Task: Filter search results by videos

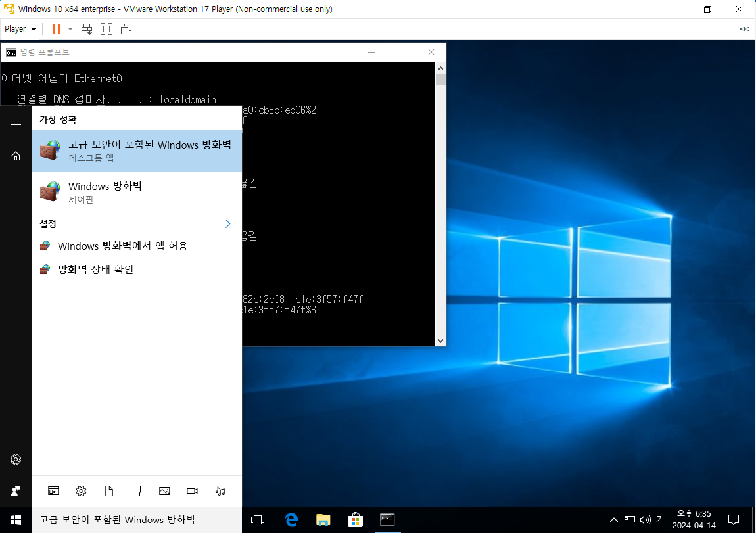Action: click(x=193, y=491)
